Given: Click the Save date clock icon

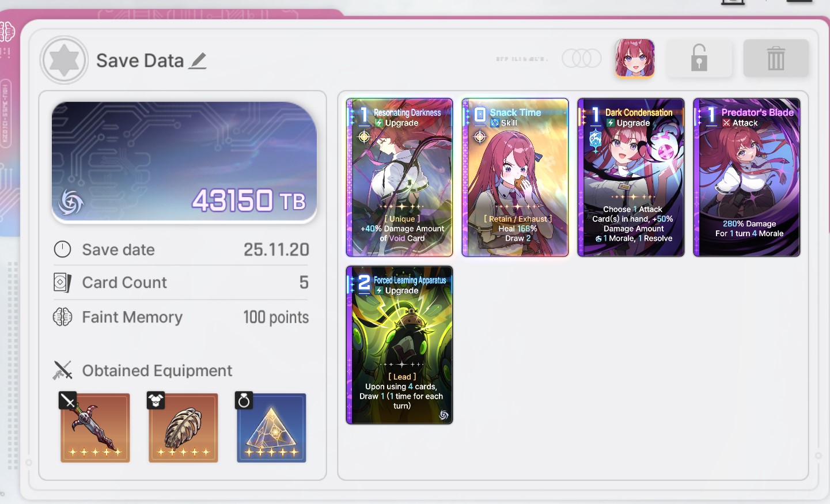Looking at the screenshot, I should point(62,249).
